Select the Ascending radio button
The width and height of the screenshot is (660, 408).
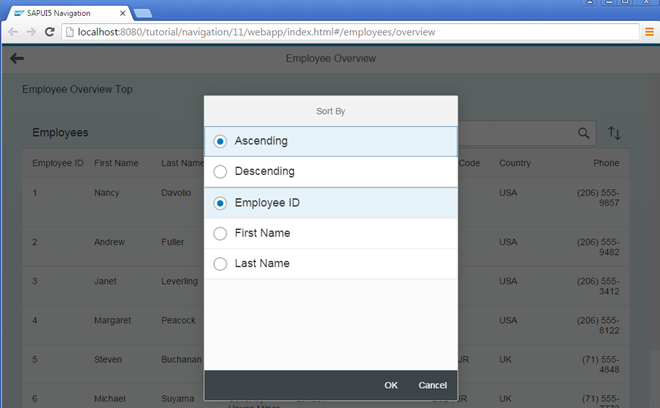point(221,141)
